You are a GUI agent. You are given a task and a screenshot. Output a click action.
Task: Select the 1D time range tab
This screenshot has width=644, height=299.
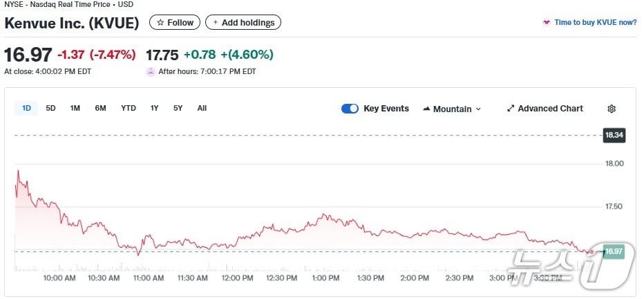(x=27, y=108)
